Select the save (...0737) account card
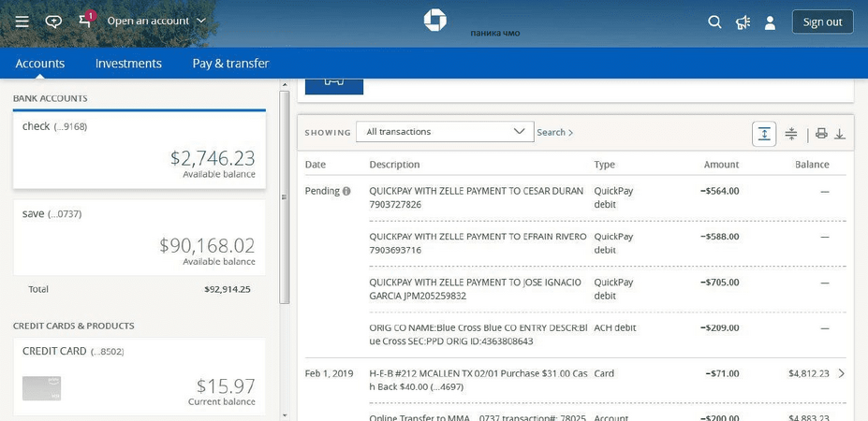Screen dimensions: 868x421 (140, 238)
